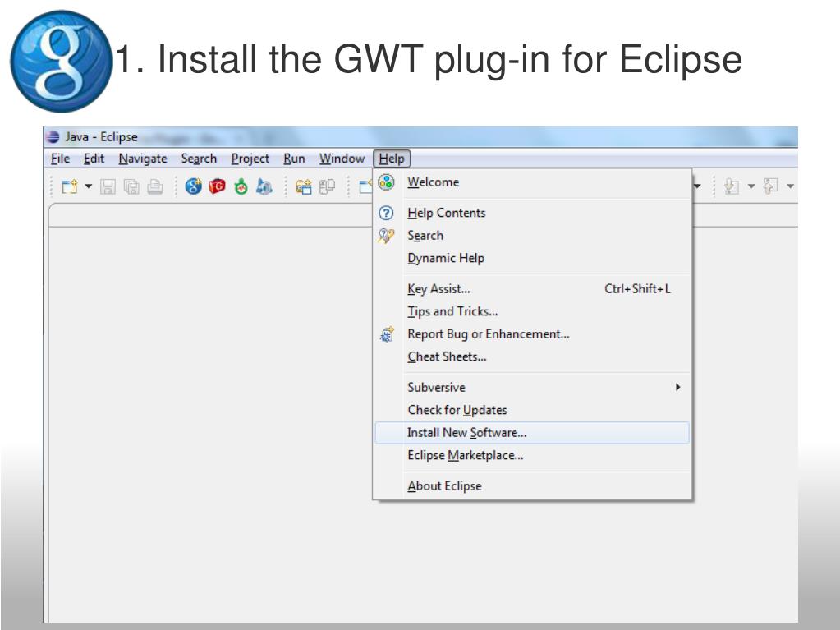Click the blue Google 'g' toolbar icon
Viewport: 840px width, 630px height.
coord(194,187)
